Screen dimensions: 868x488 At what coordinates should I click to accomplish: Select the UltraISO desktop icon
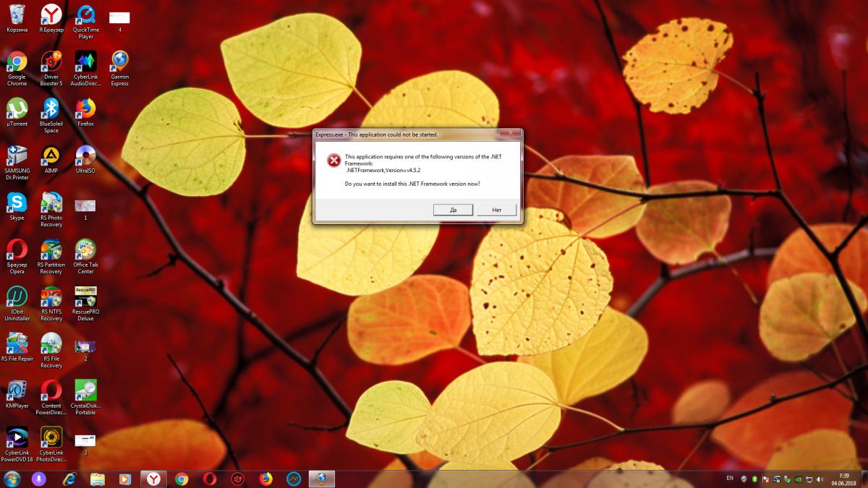pos(85,155)
